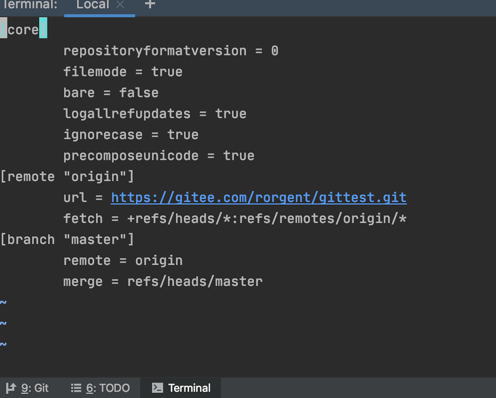Switch to the Local terminal tab

(x=93, y=5)
